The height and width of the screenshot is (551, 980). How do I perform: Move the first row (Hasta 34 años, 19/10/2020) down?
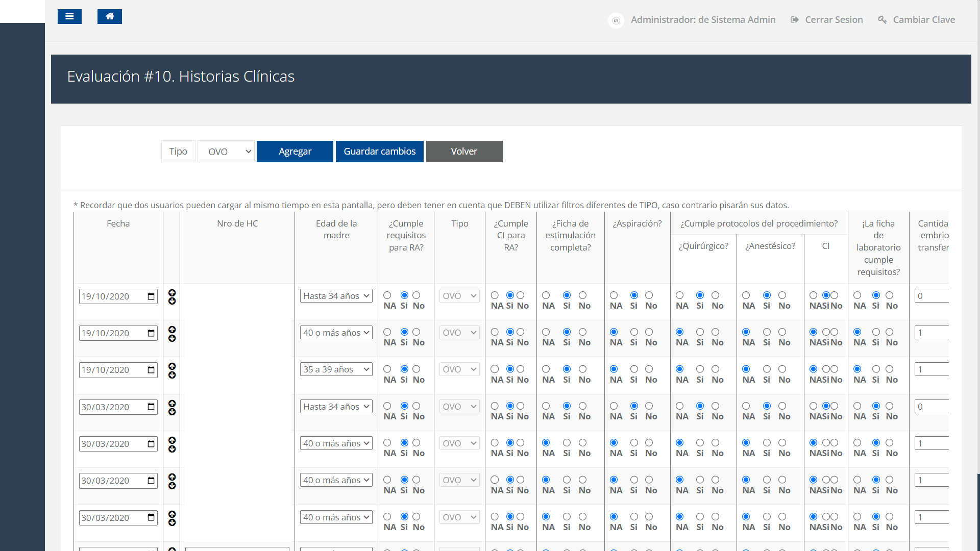pyautogui.click(x=172, y=301)
